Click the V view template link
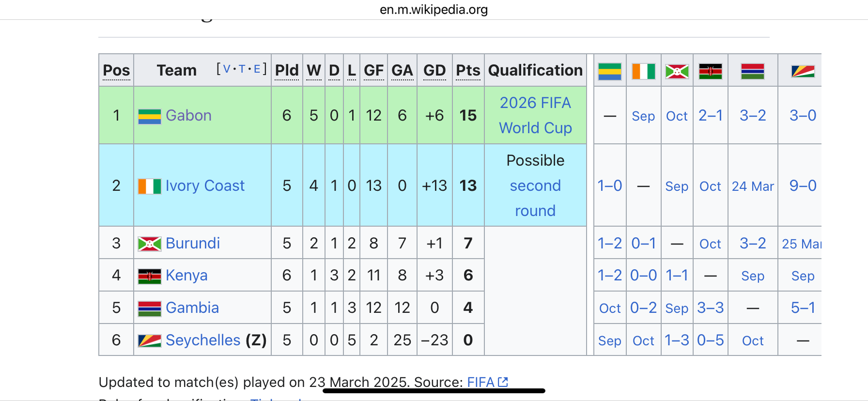Screen dimensions: 868x401 pos(226,69)
